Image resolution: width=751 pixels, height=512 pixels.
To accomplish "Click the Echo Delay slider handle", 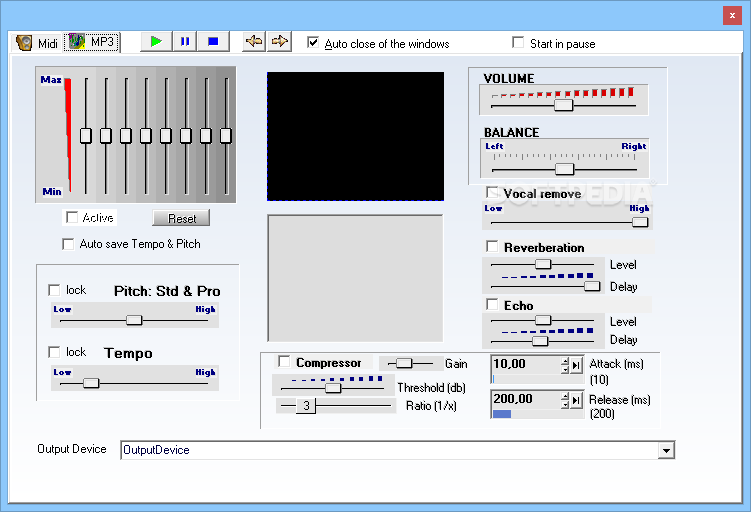I will click(x=540, y=341).
